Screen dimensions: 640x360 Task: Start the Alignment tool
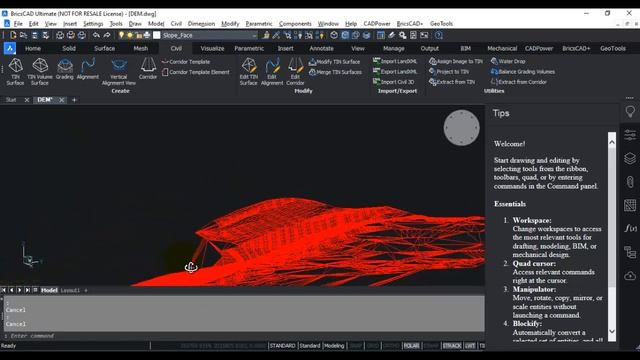88,69
